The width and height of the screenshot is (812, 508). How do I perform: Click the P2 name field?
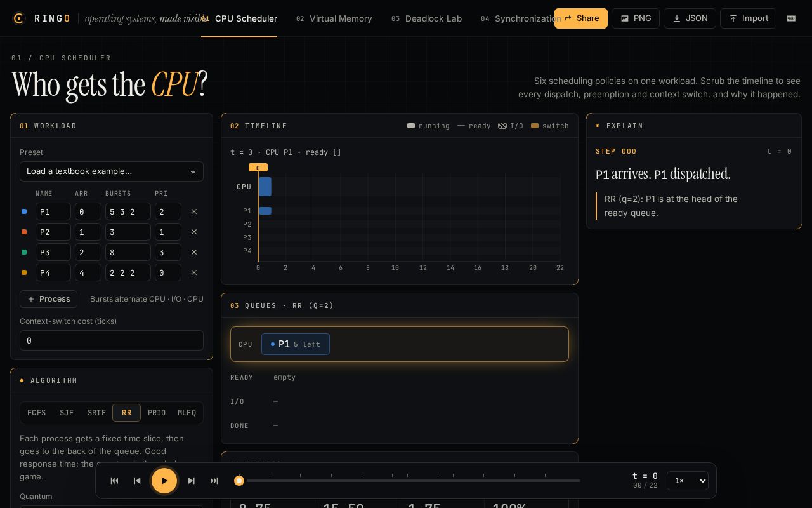point(53,232)
